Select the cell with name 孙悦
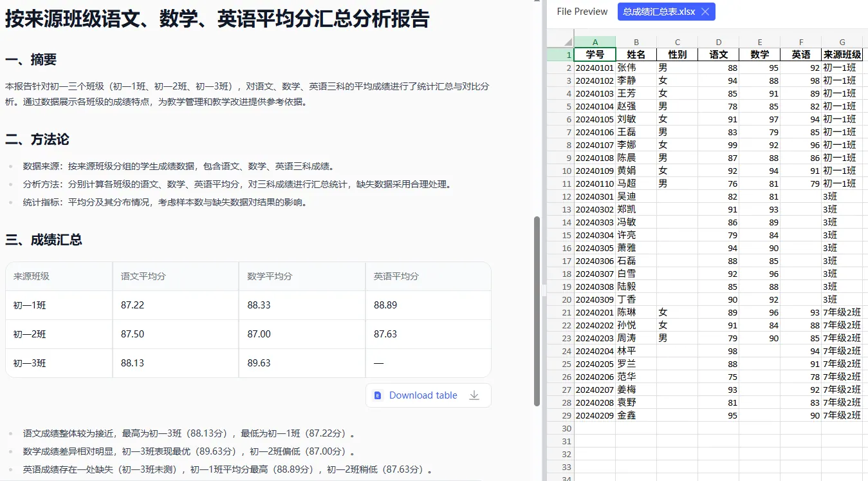Screen dimensions: 868x481 [636, 325]
